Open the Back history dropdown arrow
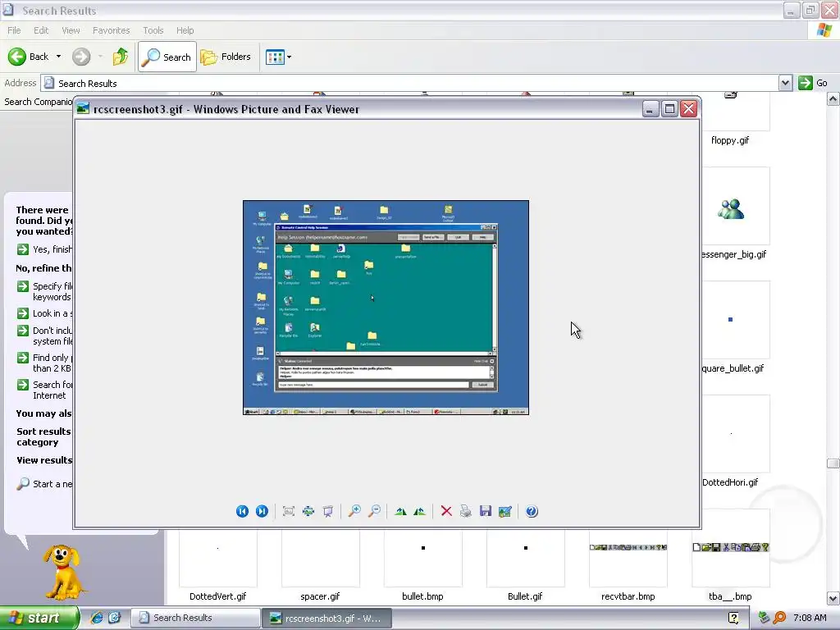The height and width of the screenshot is (630, 840). (58, 57)
